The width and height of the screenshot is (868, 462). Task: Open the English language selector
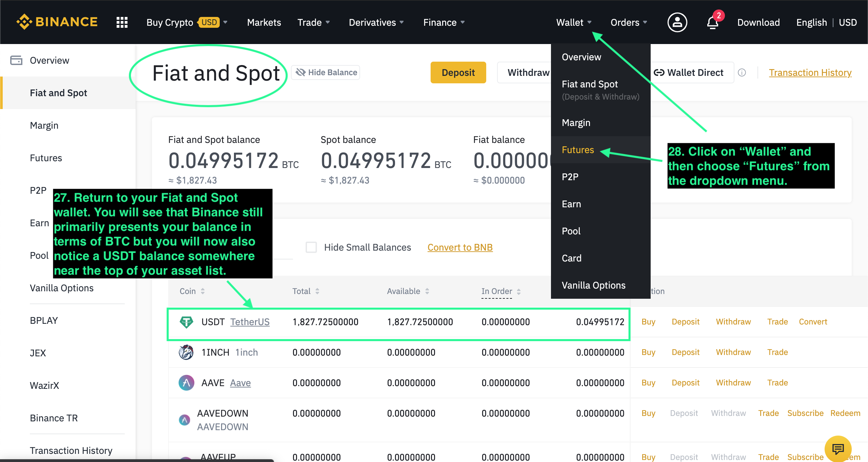(811, 22)
